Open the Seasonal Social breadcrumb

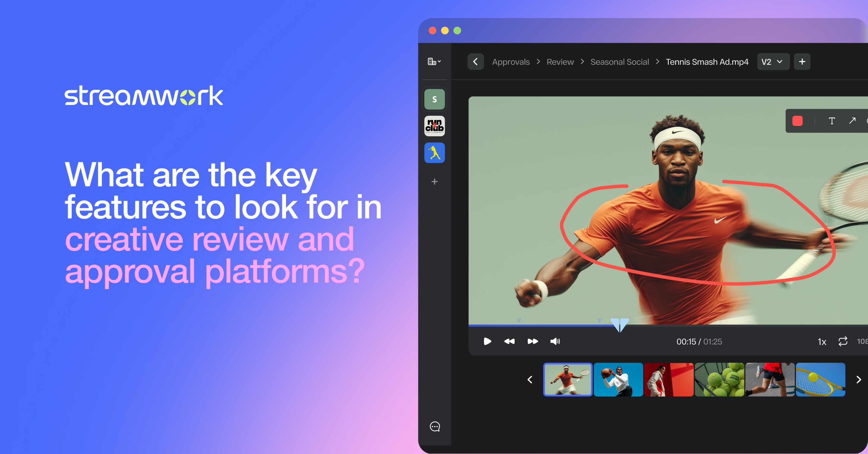[x=620, y=62]
